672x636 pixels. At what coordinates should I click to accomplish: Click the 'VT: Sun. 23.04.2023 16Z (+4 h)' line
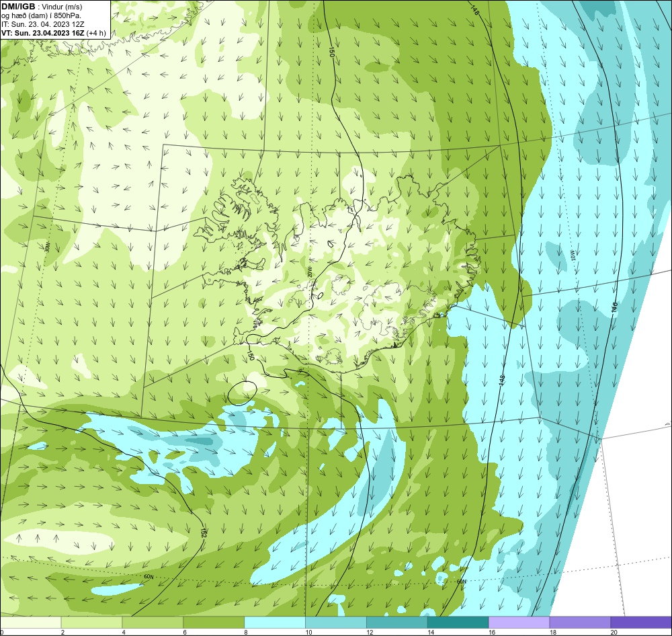[x=54, y=33]
